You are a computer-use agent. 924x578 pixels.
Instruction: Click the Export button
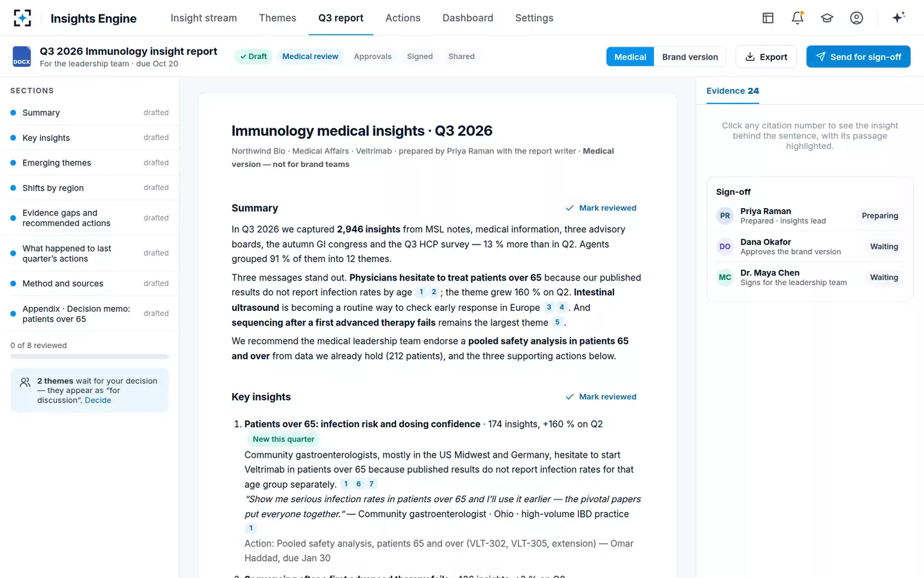click(x=766, y=57)
